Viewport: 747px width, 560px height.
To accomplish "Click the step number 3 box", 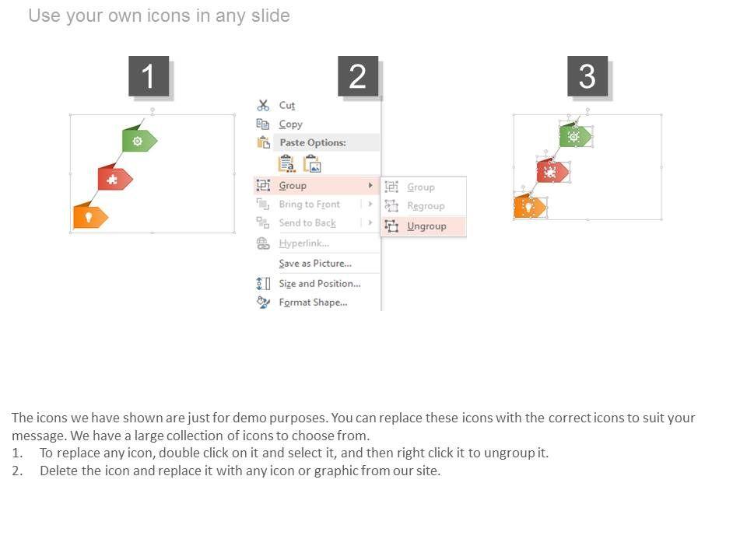I will [x=587, y=76].
